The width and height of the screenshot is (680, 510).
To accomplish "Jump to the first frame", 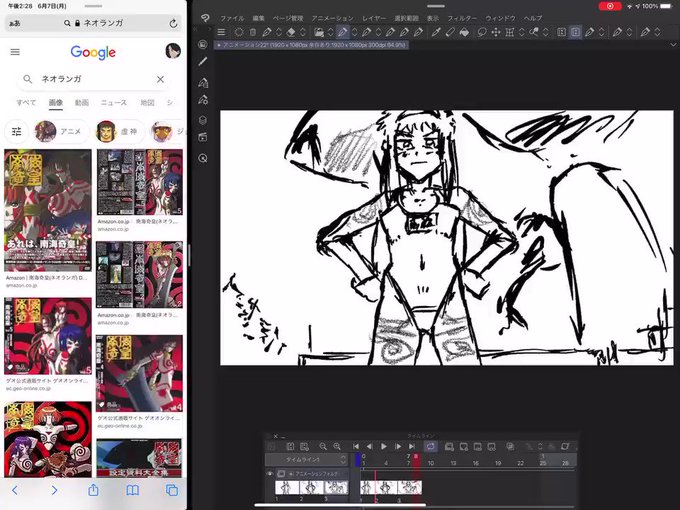I will click(x=356, y=446).
